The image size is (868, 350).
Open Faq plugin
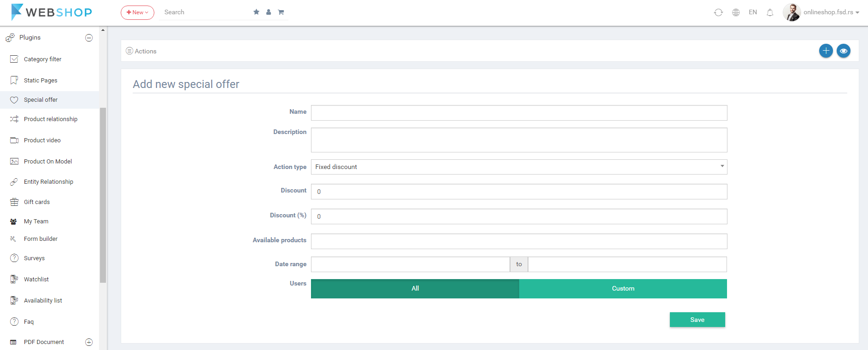point(29,321)
